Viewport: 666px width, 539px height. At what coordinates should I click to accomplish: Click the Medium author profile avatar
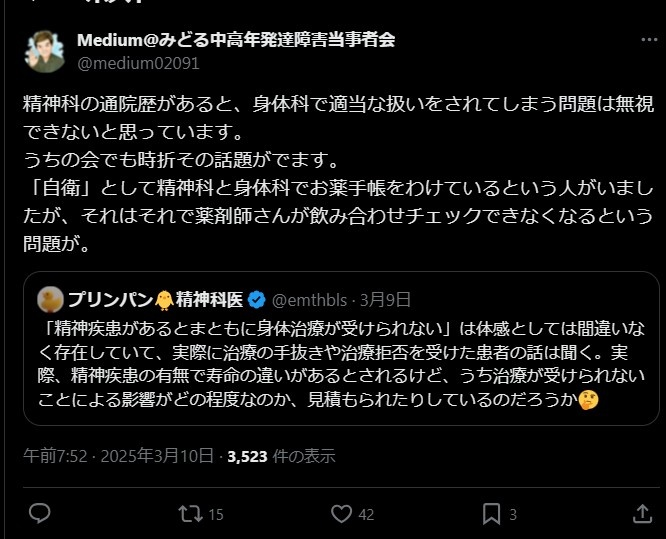click(x=46, y=51)
